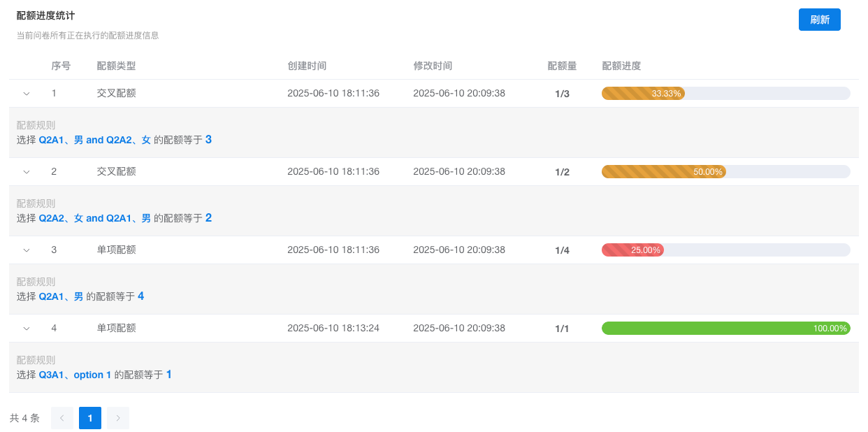Click the Q3A1、option 1 rule link
The height and width of the screenshot is (432, 868).
point(75,375)
